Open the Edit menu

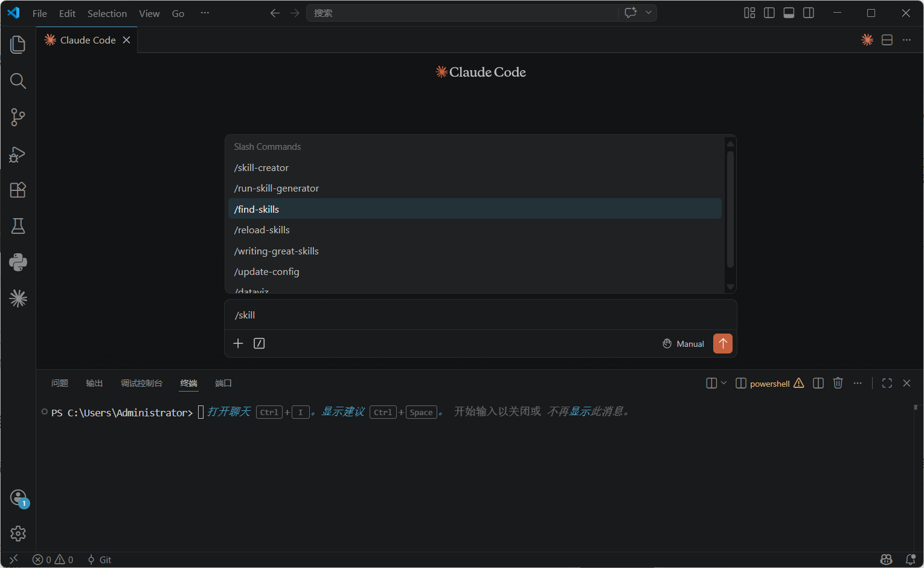67,13
